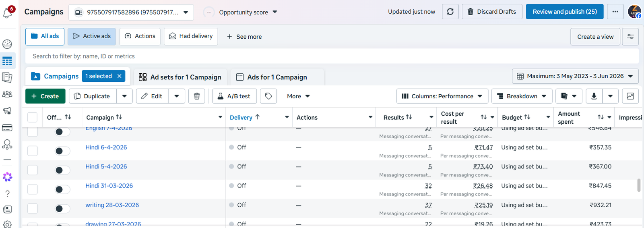Open Audiences people icon in sidebar
The width and height of the screenshot is (644, 228).
coord(7,94)
